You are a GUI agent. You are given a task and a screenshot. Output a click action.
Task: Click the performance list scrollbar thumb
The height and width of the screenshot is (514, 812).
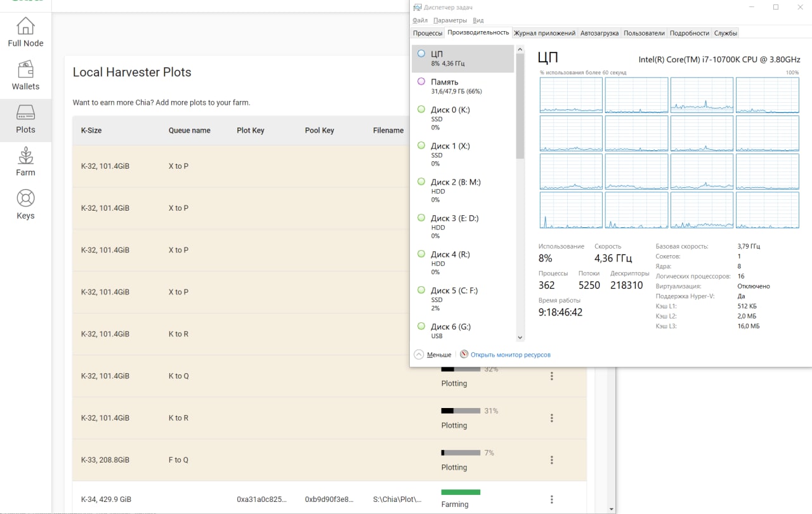[520, 106]
